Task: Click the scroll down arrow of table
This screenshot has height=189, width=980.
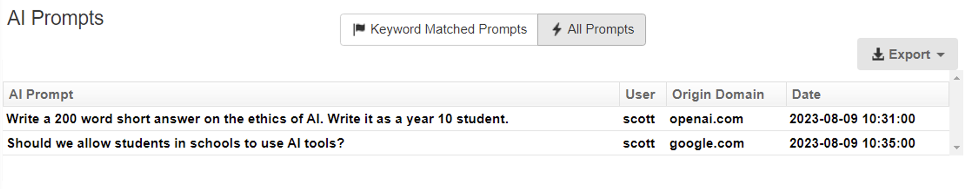Action: pos(957,148)
